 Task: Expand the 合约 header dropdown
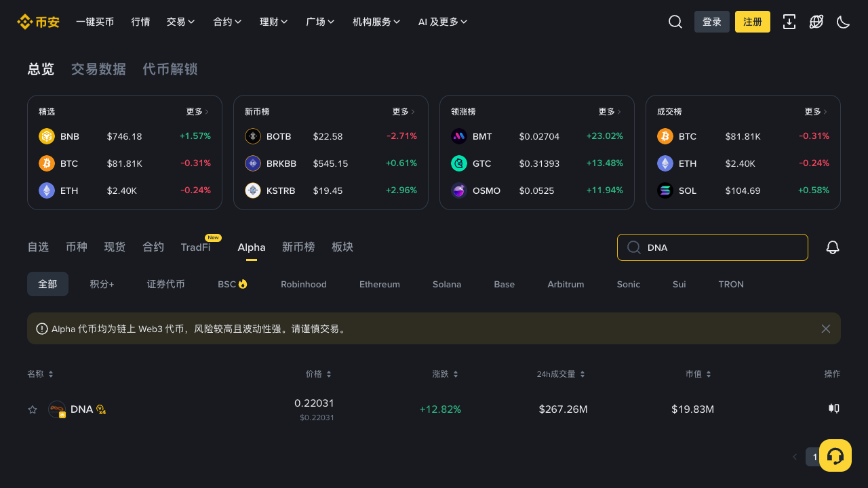pos(227,22)
